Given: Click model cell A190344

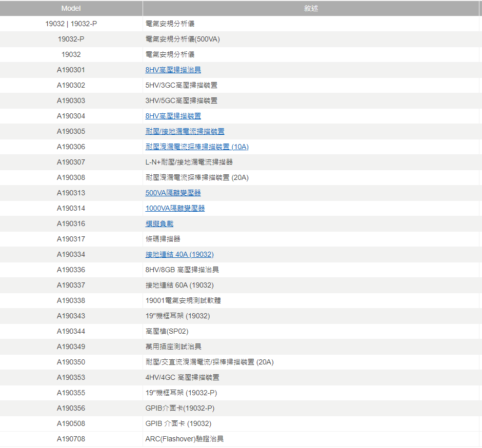Looking at the screenshot, I should (x=71, y=331).
